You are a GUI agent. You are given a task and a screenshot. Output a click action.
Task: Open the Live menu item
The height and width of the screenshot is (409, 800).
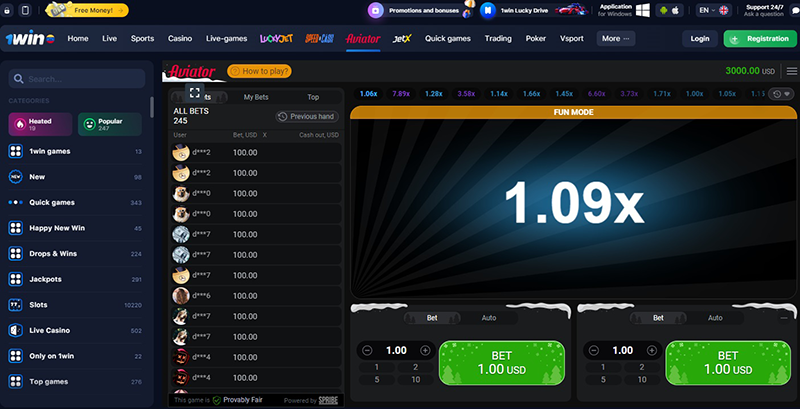[109, 38]
